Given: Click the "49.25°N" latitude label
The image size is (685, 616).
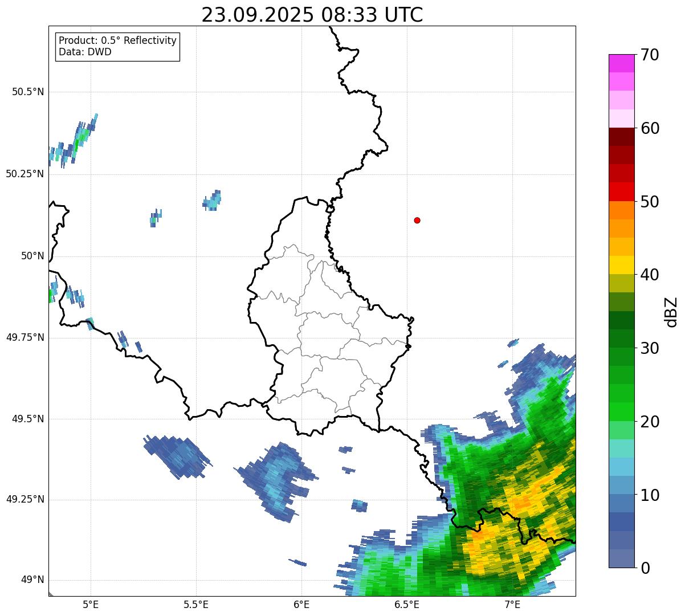Looking at the screenshot, I should pyautogui.click(x=25, y=500).
